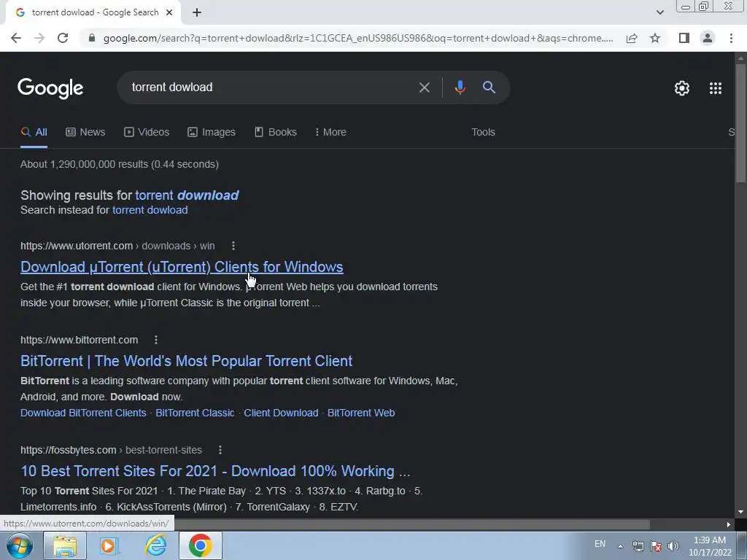Open the corrected torrent download link
This screenshot has height=560, width=747.
tap(187, 195)
